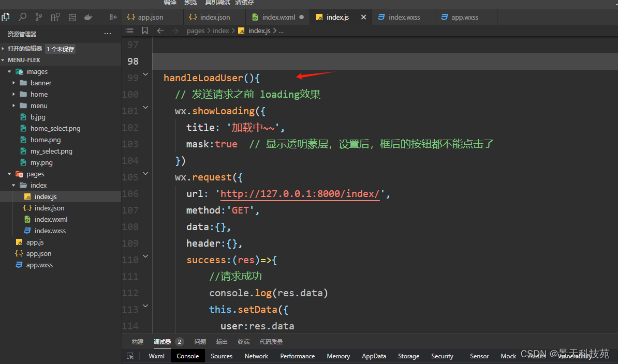The width and height of the screenshot is (618, 364).
Task: Switch to the 构建 panel tab
Action: coord(138,342)
